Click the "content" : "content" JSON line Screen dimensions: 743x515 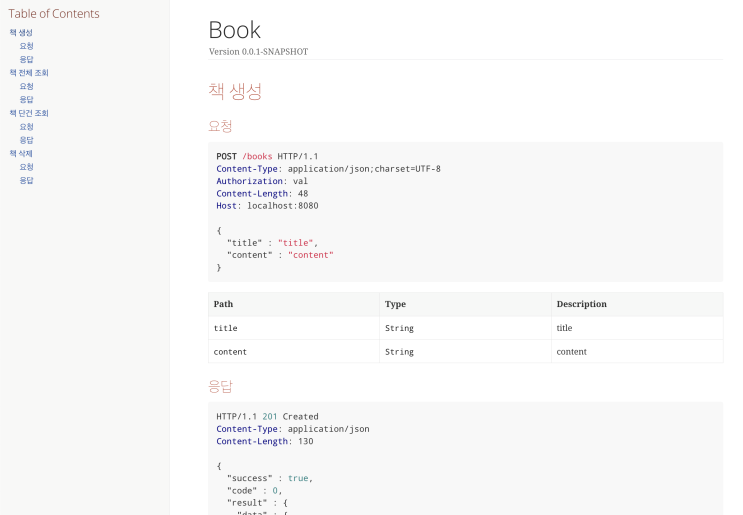point(280,255)
